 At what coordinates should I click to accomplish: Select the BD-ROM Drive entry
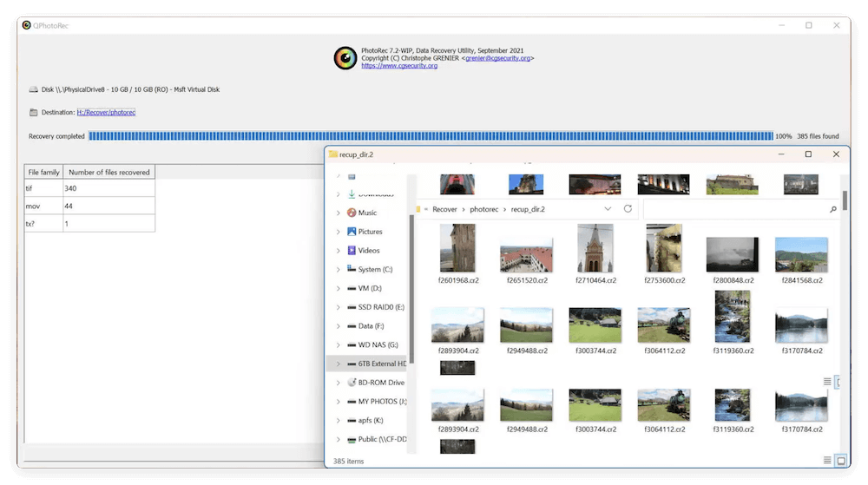tap(375, 382)
